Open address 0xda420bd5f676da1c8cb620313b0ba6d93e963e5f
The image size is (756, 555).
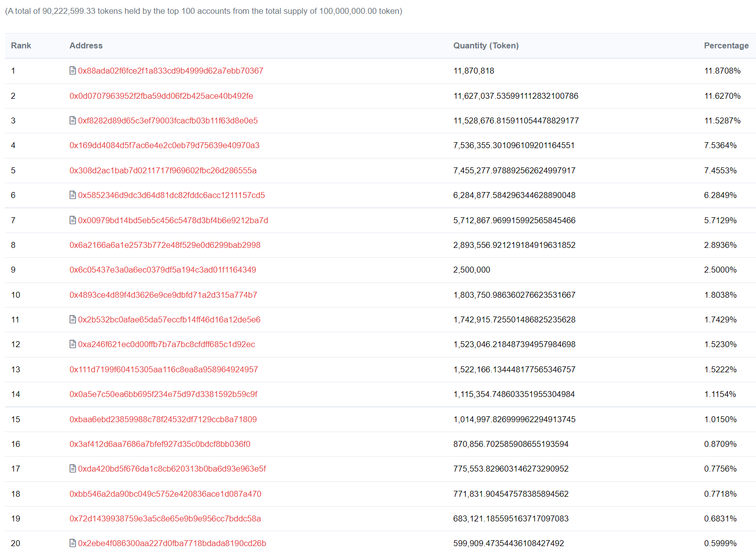pos(172,469)
